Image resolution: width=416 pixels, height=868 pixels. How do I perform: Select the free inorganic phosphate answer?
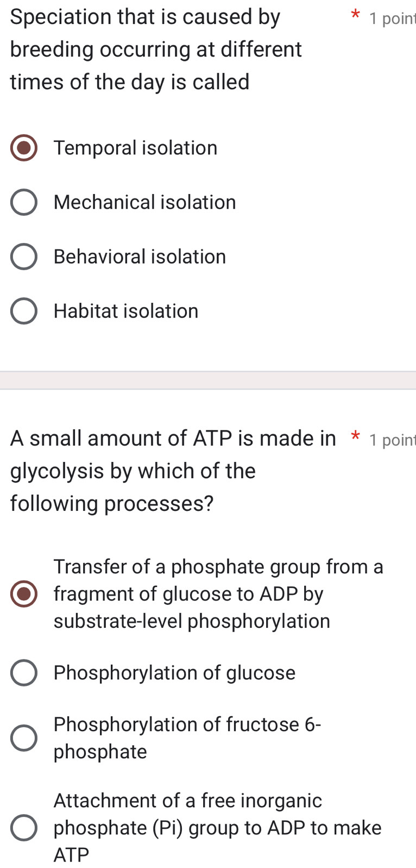(x=23, y=827)
